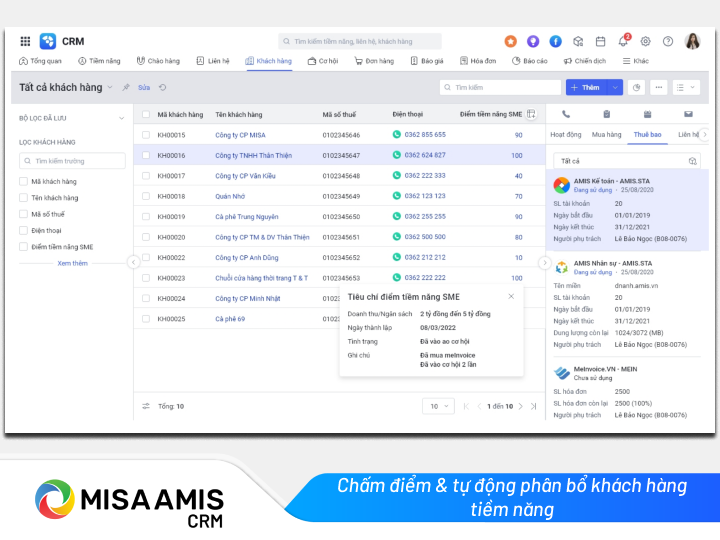Open customer Công ty CP MISA
This screenshot has height=540, width=720.
pyautogui.click(x=240, y=135)
